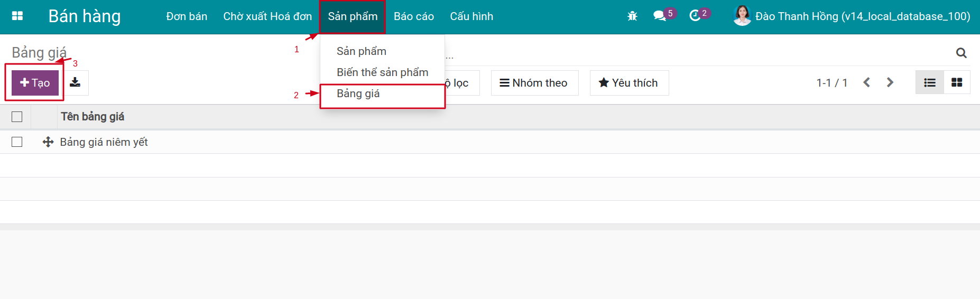Expand the Nhóm theo dropdown
The image size is (980, 299).
click(x=534, y=83)
